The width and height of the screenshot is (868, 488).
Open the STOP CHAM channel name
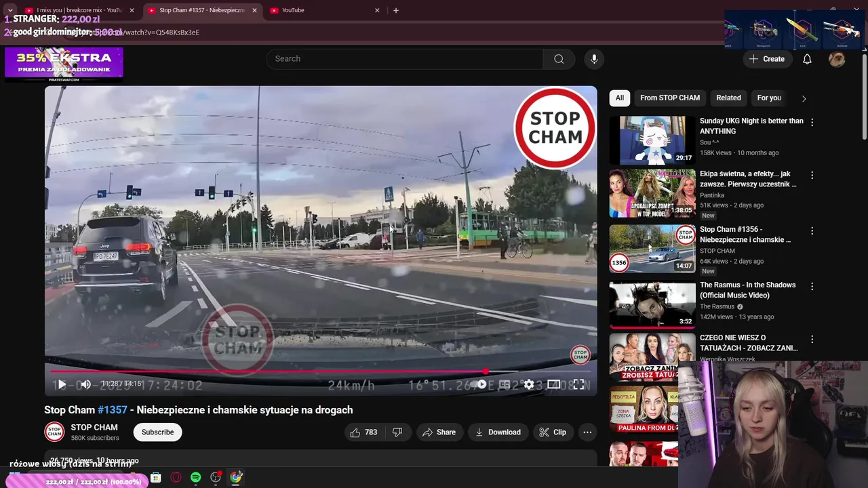click(x=94, y=428)
